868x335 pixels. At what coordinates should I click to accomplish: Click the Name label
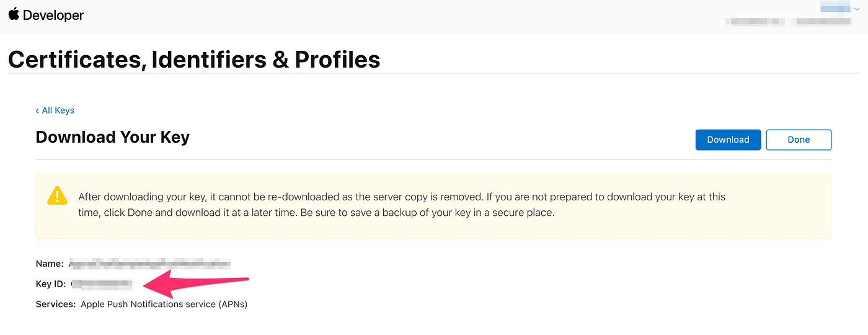click(50, 264)
